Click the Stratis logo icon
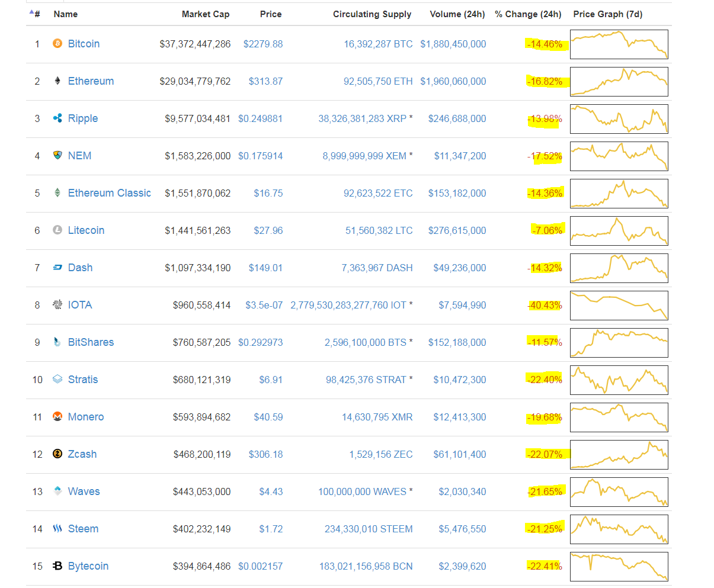The width and height of the screenshot is (714, 588). click(x=57, y=380)
